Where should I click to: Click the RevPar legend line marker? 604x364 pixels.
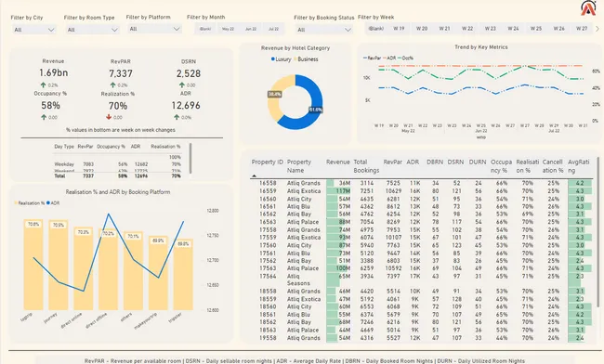(365, 58)
